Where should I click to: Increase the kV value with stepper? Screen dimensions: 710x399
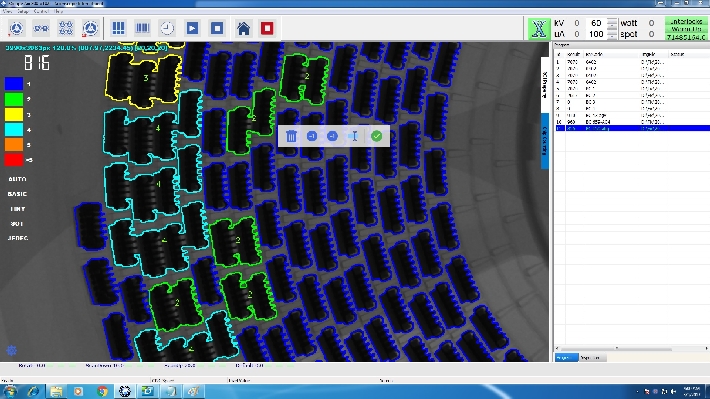pyautogui.click(x=612, y=20)
